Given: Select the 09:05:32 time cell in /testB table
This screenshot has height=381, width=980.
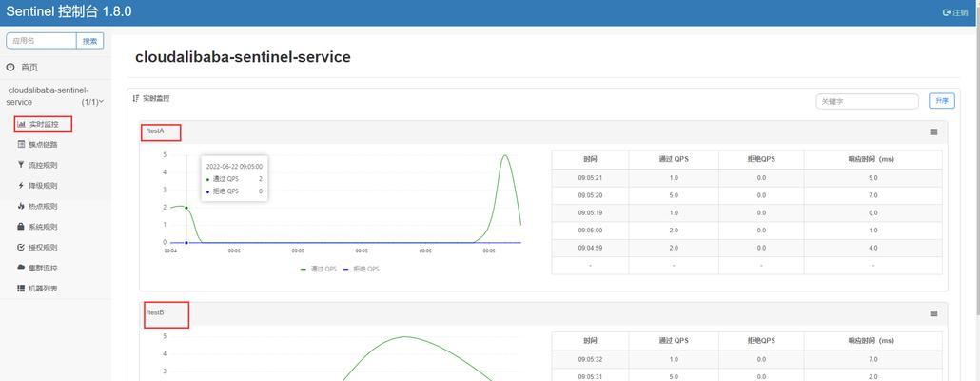Looking at the screenshot, I should [590, 360].
